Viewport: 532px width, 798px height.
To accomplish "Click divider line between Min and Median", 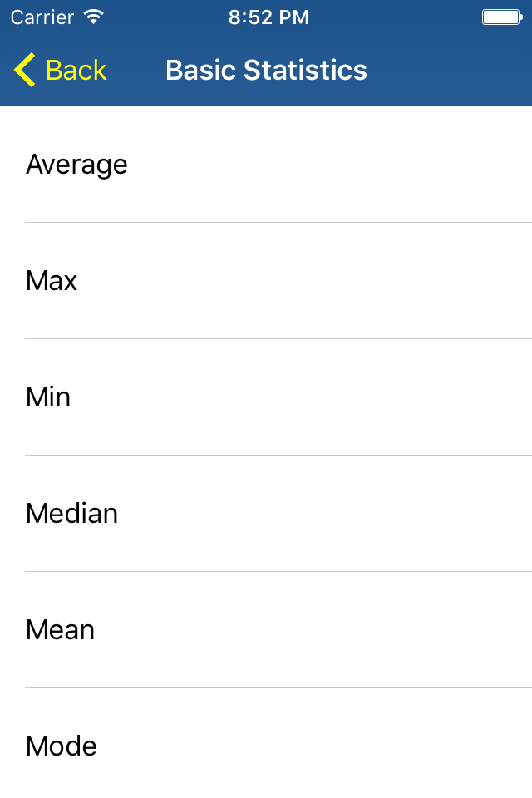I will click(x=278, y=455).
